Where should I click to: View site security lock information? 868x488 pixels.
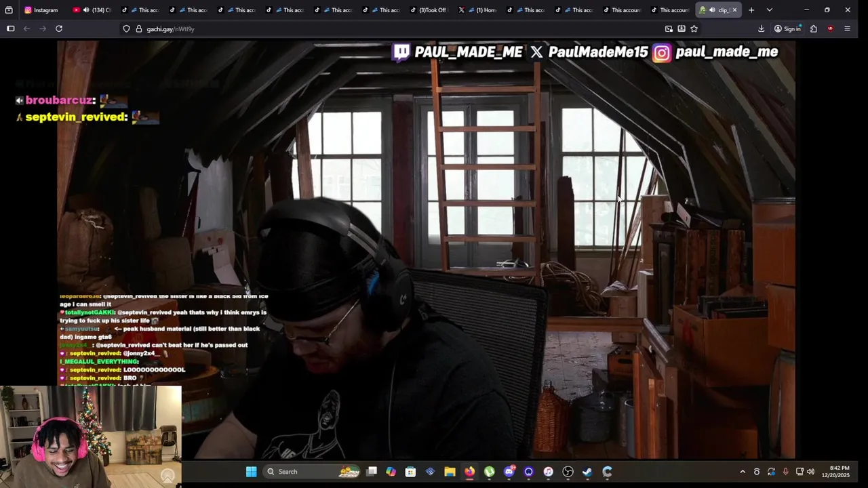(139, 29)
